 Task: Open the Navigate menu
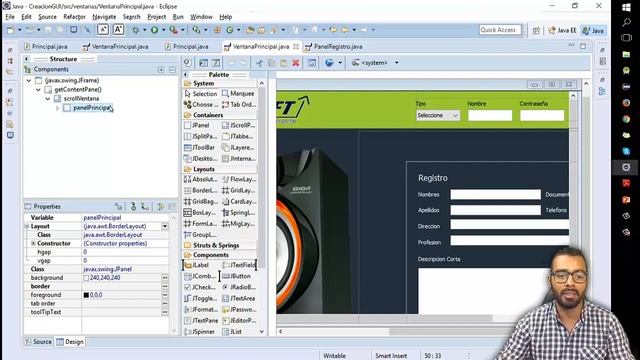click(104, 17)
